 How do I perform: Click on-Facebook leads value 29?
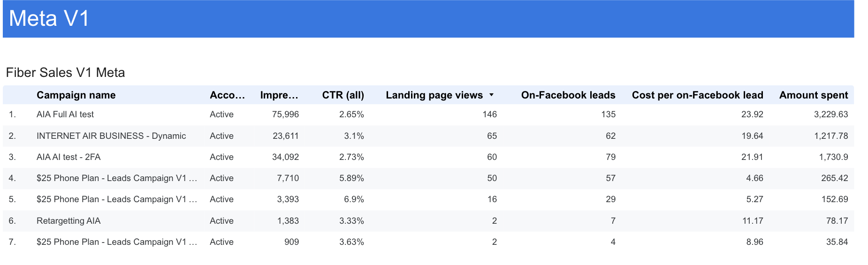click(611, 199)
